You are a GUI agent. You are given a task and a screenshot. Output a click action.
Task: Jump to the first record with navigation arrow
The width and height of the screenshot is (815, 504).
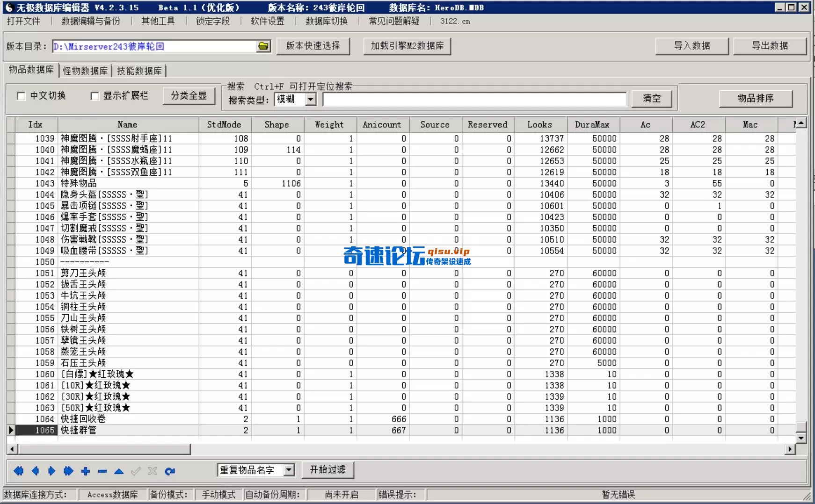pyautogui.click(x=18, y=471)
